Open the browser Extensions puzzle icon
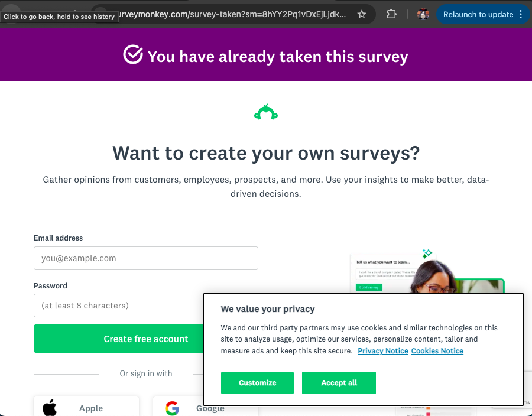 [391, 14]
